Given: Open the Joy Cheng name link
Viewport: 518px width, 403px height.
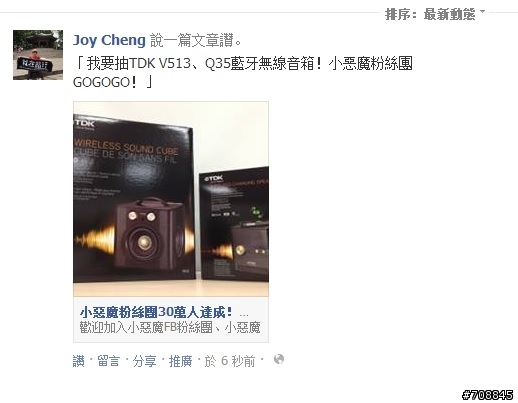Looking at the screenshot, I should [109, 40].
